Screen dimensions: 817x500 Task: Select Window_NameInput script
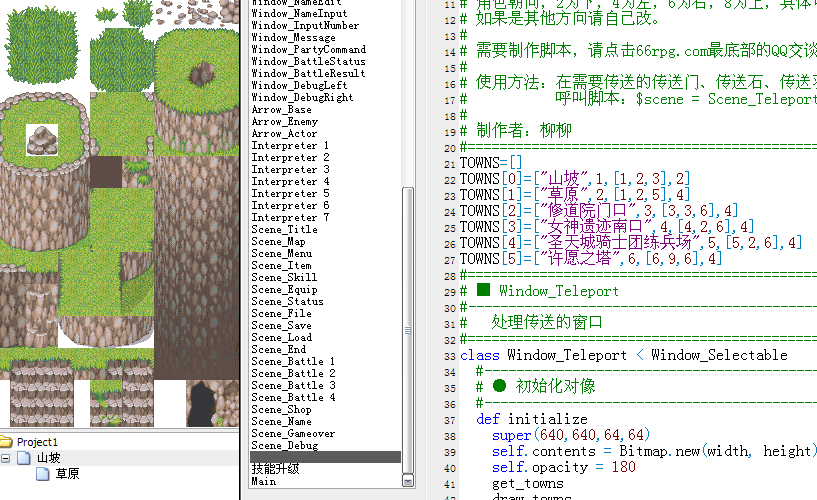click(299, 14)
